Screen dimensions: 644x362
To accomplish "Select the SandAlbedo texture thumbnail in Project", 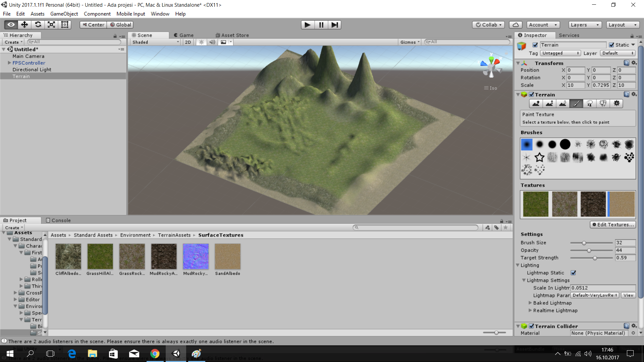I will pos(227,257).
